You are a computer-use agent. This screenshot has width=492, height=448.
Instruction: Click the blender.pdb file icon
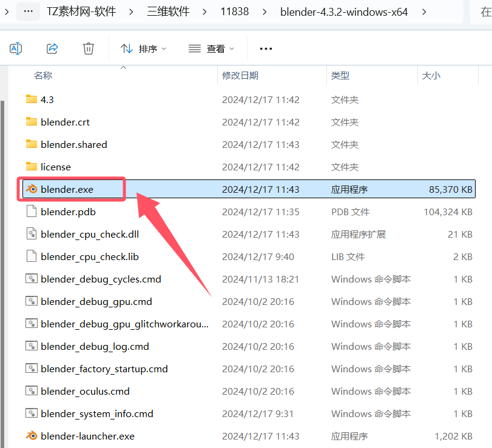32,212
